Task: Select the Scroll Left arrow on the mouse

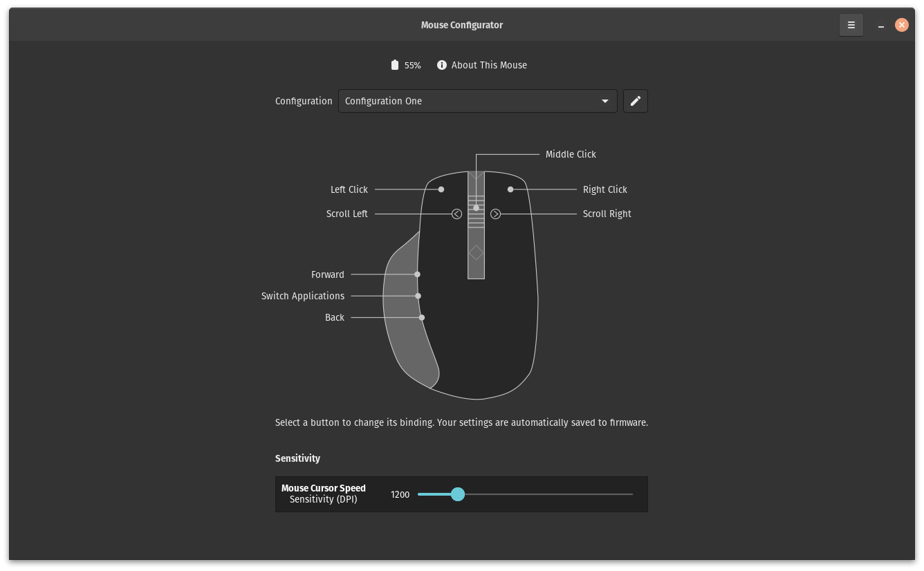Action: (x=456, y=214)
